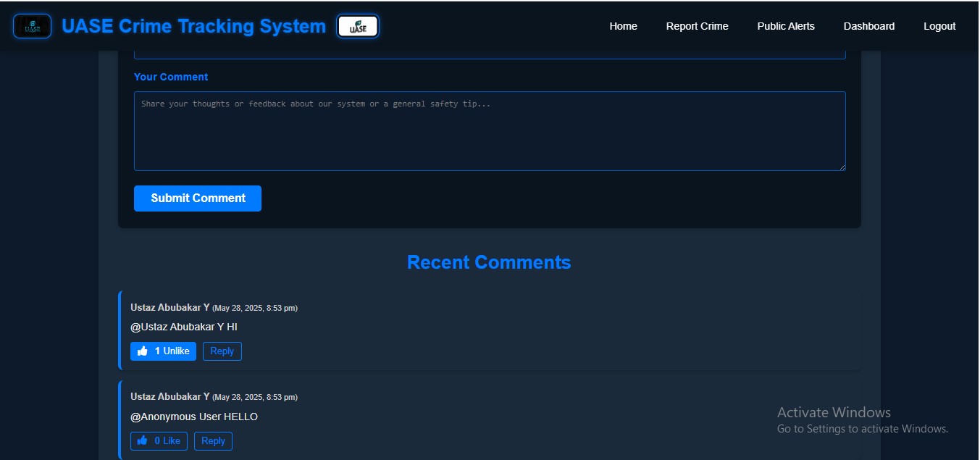Open the Report Crime page
The image size is (980, 460).
click(x=697, y=26)
